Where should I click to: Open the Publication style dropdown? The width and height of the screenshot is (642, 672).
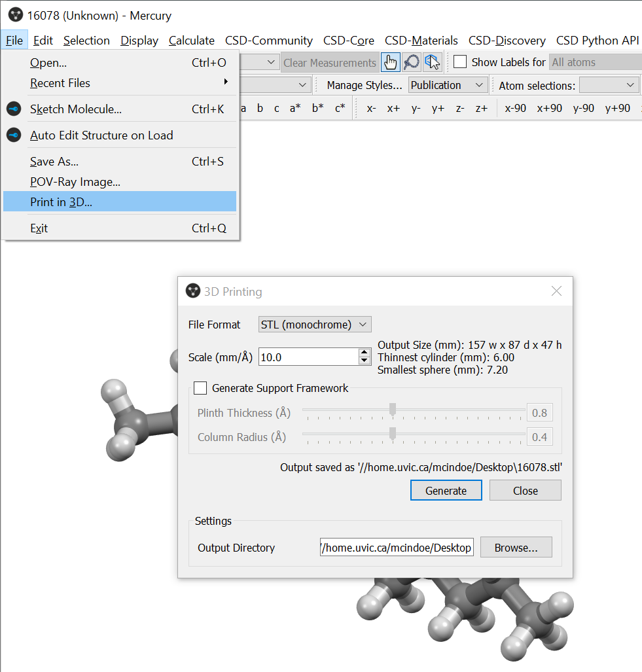click(x=448, y=85)
